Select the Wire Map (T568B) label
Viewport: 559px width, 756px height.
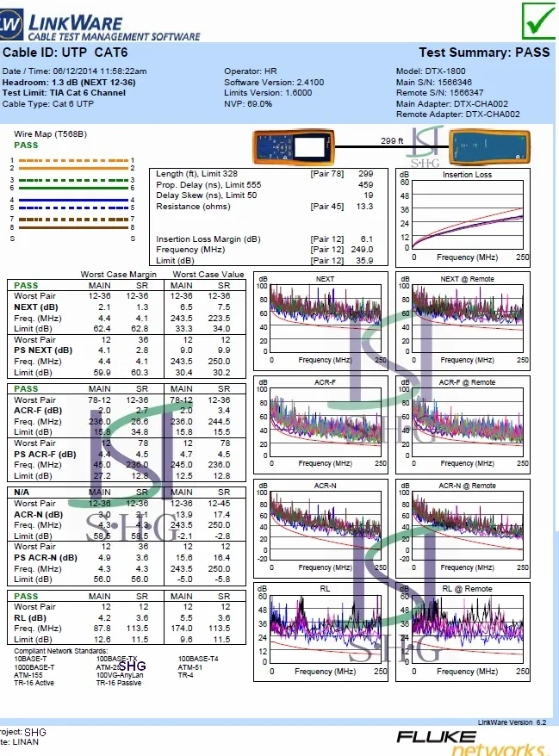[x=50, y=134]
